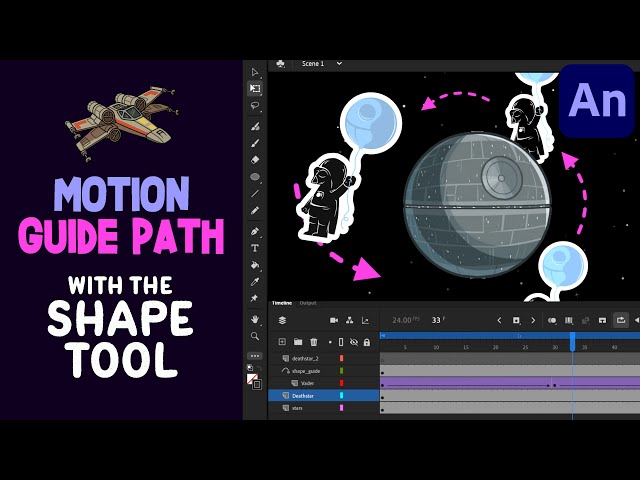Screen dimensions: 640x480
Task: Click the deathstar_2 layer color swatch
Action: click(x=342, y=358)
